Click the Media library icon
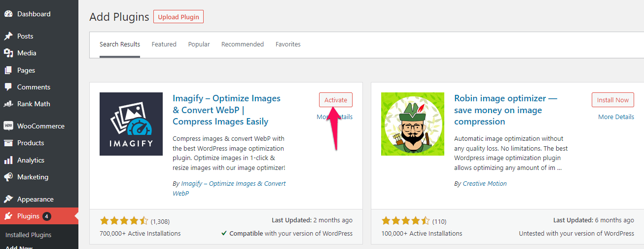Viewport: 644px width, 249px height. click(8, 53)
